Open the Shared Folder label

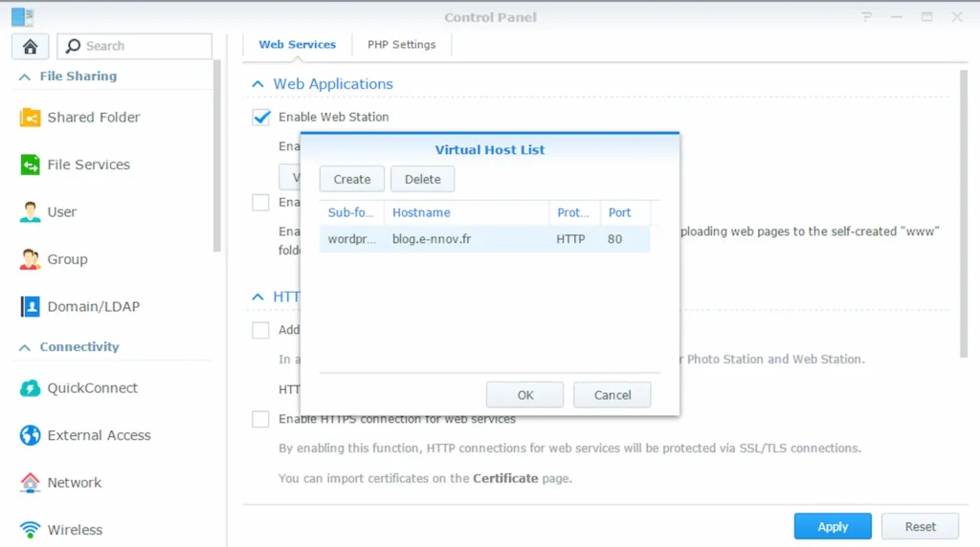(94, 118)
